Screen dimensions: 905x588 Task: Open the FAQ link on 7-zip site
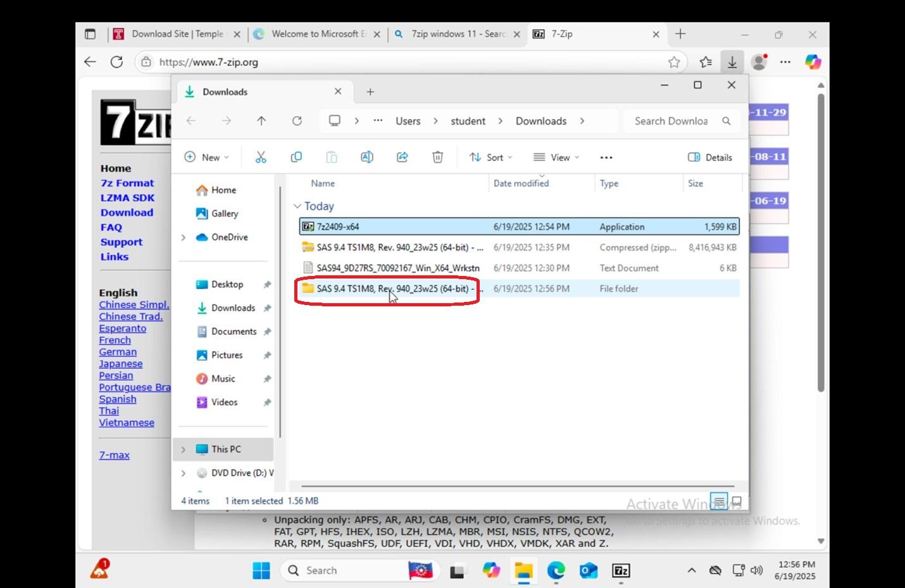pos(111,227)
